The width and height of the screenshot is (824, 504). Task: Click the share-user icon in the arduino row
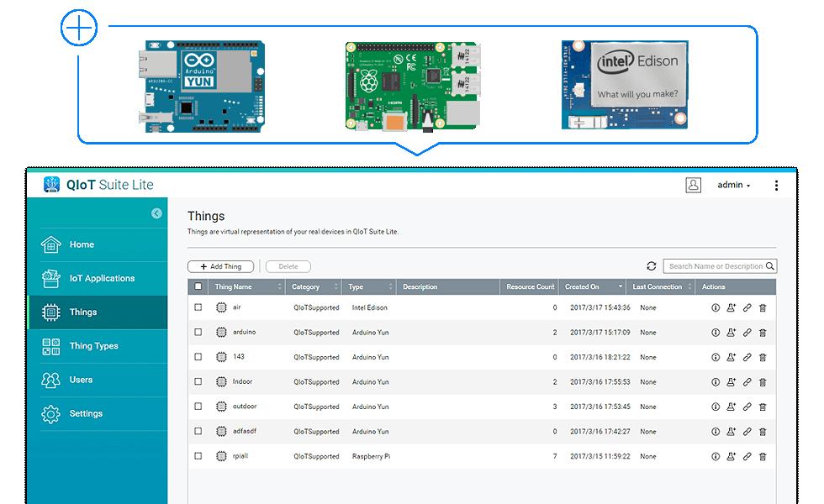[x=731, y=333]
